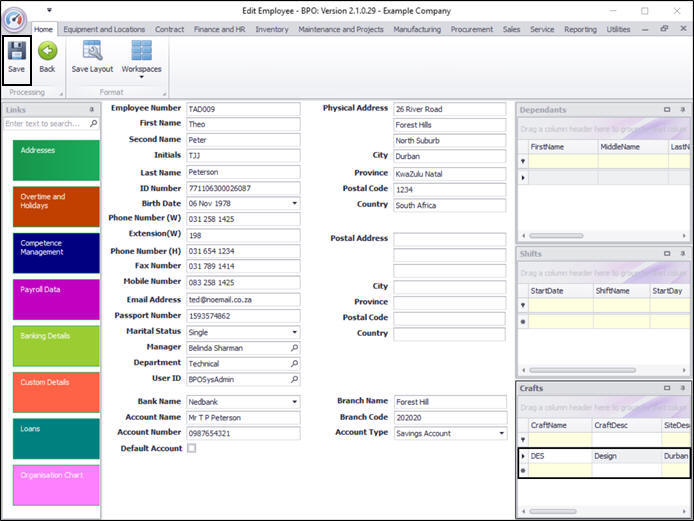Image resolution: width=694 pixels, height=521 pixels.
Task: Open the Marital Status dropdown
Action: (x=294, y=332)
